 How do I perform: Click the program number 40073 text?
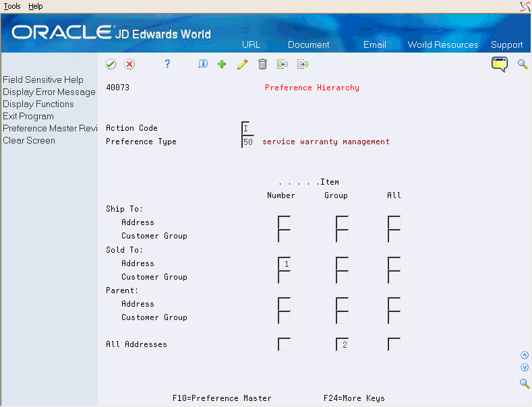click(x=118, y=88)
